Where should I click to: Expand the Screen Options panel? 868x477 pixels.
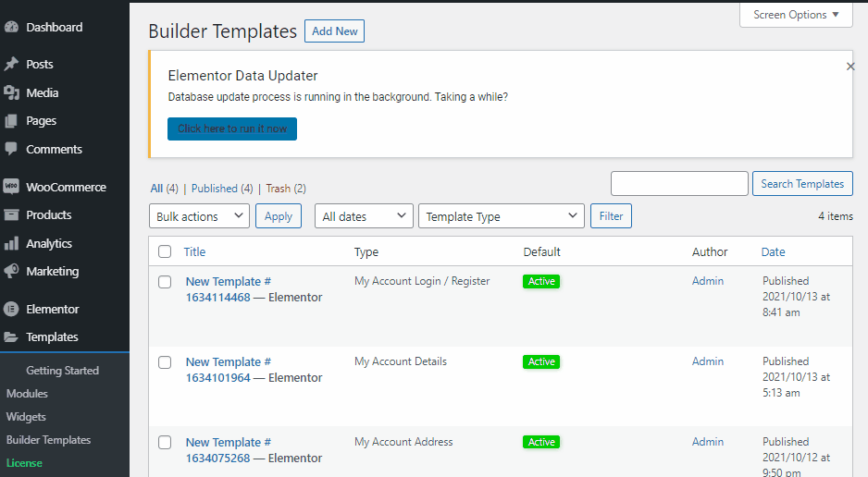[x=796, y=15]
